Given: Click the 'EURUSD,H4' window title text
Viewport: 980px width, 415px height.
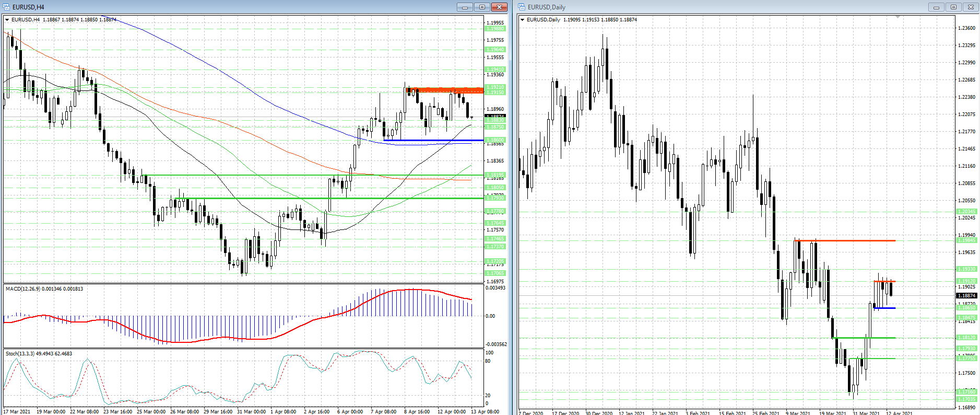Looking at the screenshot, I should 28,7.
